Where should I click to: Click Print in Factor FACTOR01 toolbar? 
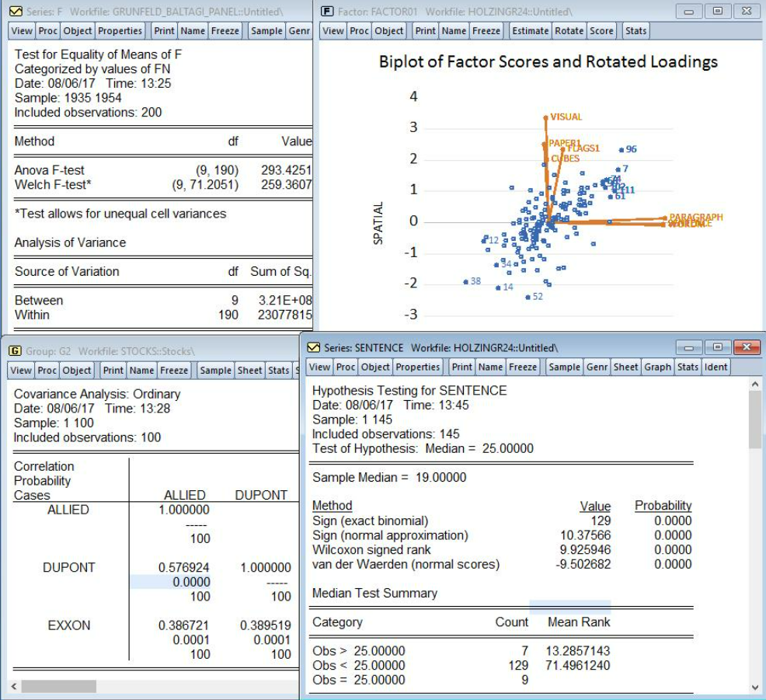click(425, 31)
